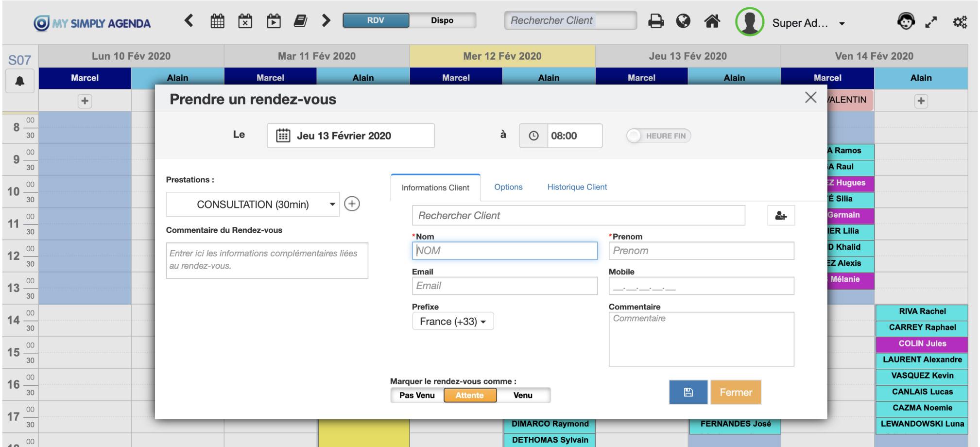This screenshot has width=980, height=447.
Task: Click the Ven 14 Fév 2020 day header
Action: coord(874,56)
